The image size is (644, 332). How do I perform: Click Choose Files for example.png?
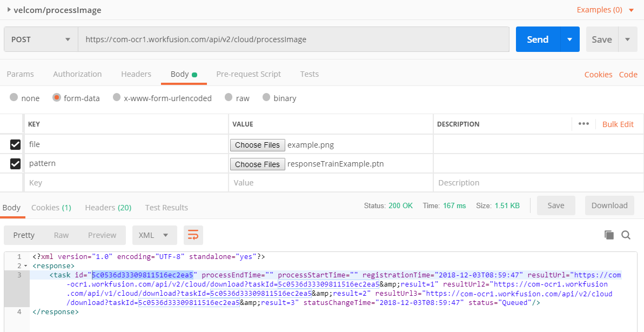coord(257,144)
